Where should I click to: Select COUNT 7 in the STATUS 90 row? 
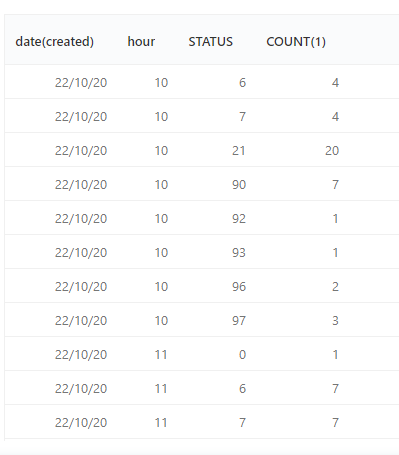pyautogui.click(x=335, y=185)
